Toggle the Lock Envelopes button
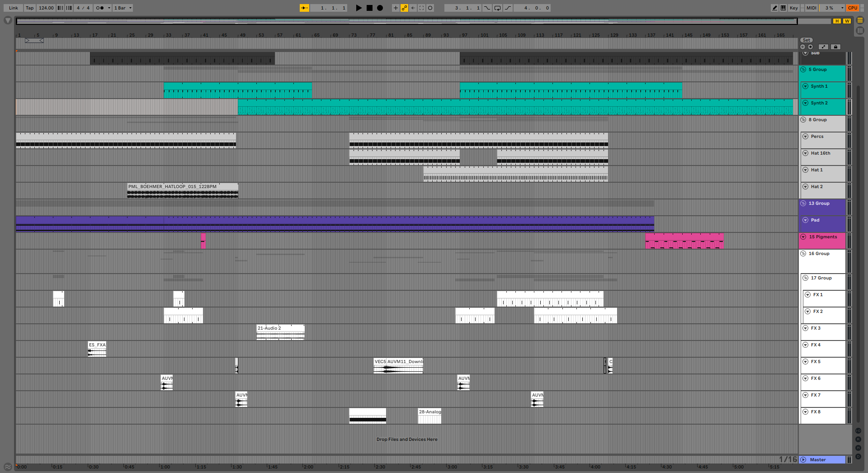Viewport: 868px width, 473px height. [x=835, y=47]
